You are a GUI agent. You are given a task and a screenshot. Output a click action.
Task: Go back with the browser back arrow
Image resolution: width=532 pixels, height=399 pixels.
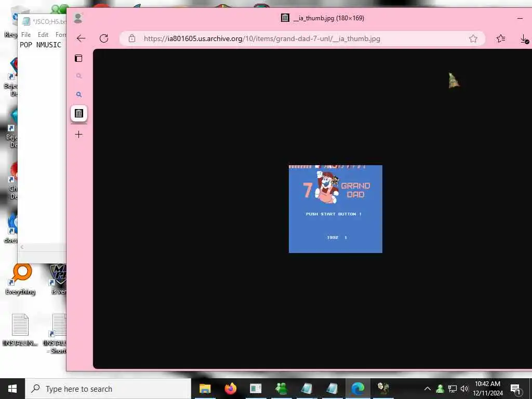click(81, 38)
